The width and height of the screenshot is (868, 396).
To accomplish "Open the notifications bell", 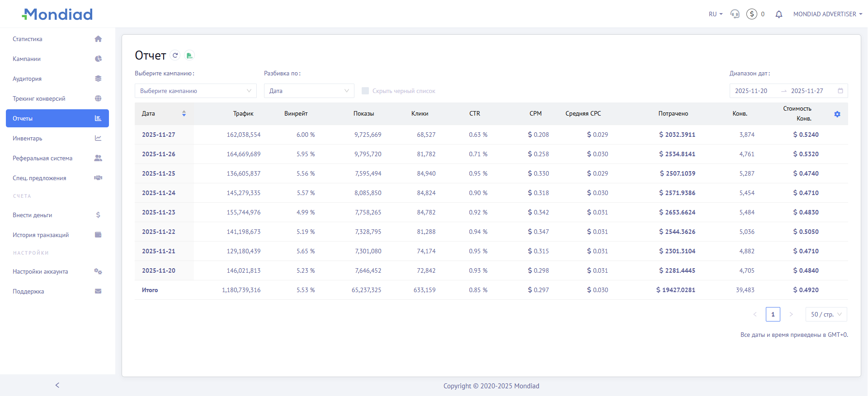I will [778, 14].
